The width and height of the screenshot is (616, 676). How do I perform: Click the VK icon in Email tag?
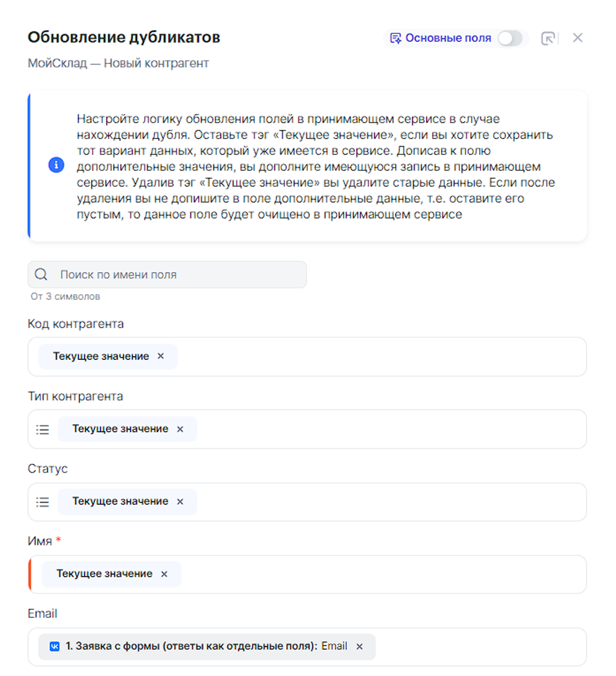click(x=55, y=647)
